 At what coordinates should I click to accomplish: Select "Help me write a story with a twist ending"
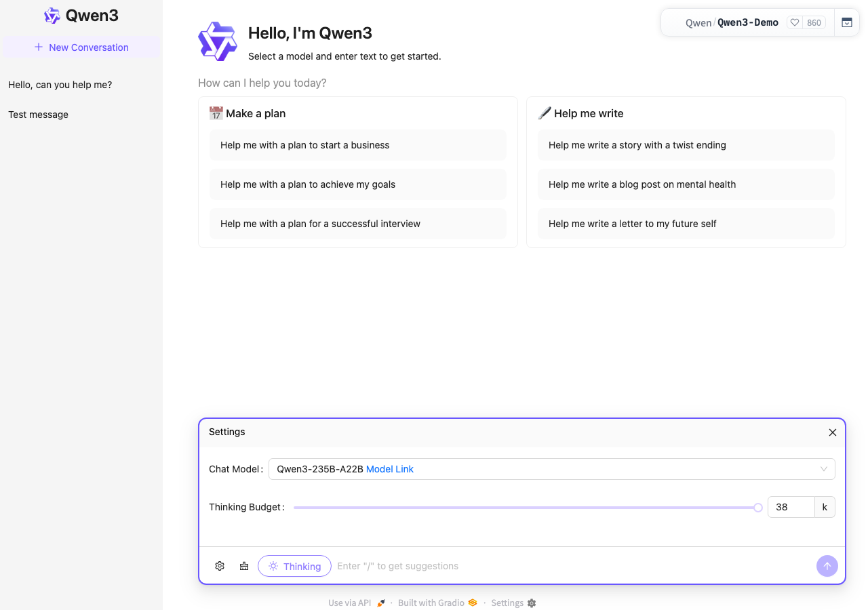(x=686, y=145)
